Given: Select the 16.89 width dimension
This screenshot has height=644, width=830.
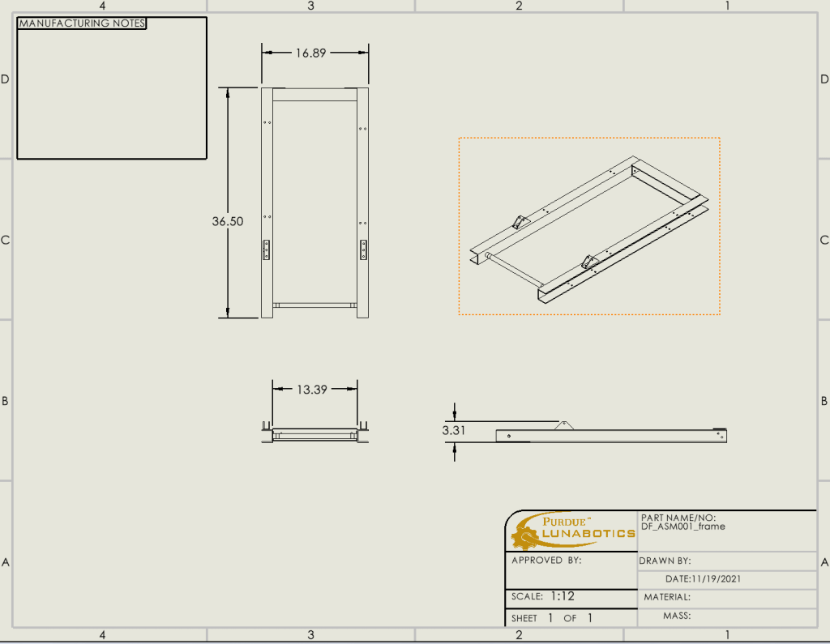Looking at the screenshot, I should (x=310, y=53).
